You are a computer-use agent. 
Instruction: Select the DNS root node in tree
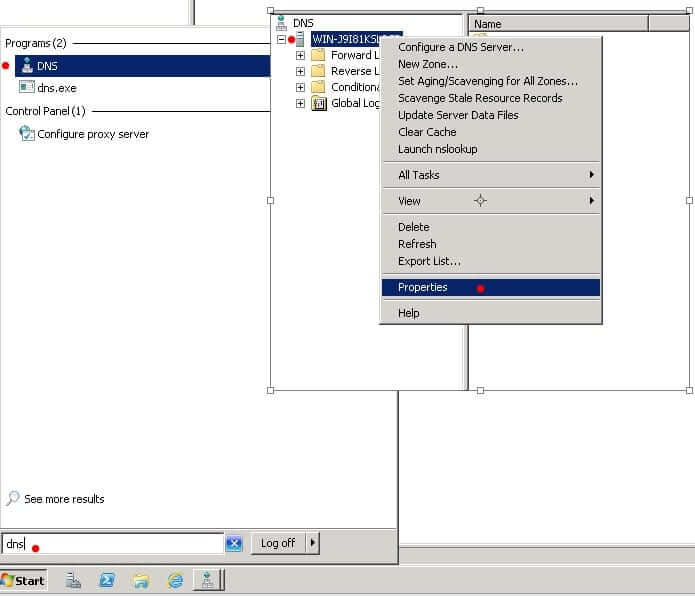tap(303, 23)
